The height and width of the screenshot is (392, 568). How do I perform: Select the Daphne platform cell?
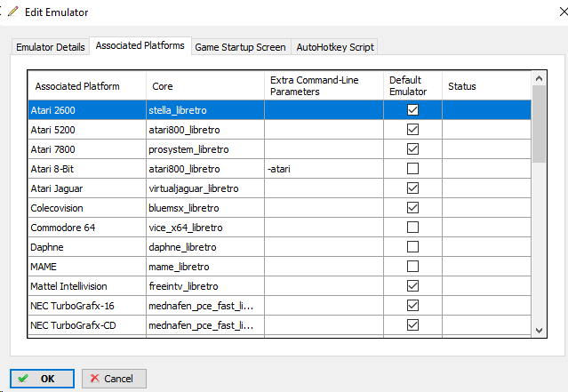tap(87, 247)
